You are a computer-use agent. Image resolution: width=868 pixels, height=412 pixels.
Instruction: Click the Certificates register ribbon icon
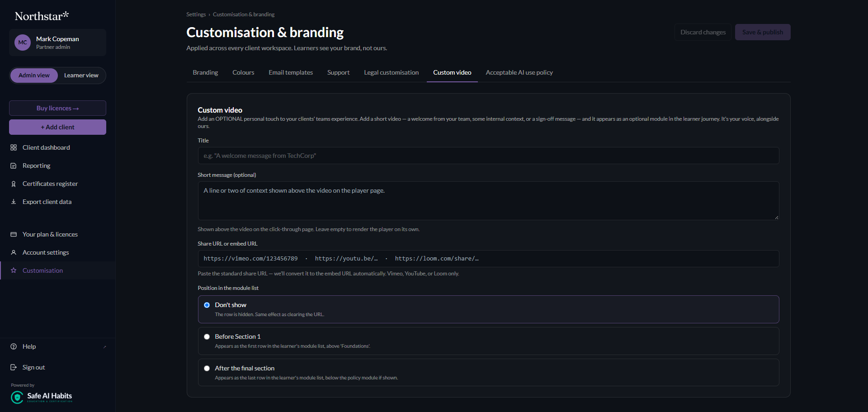point(14,184)
